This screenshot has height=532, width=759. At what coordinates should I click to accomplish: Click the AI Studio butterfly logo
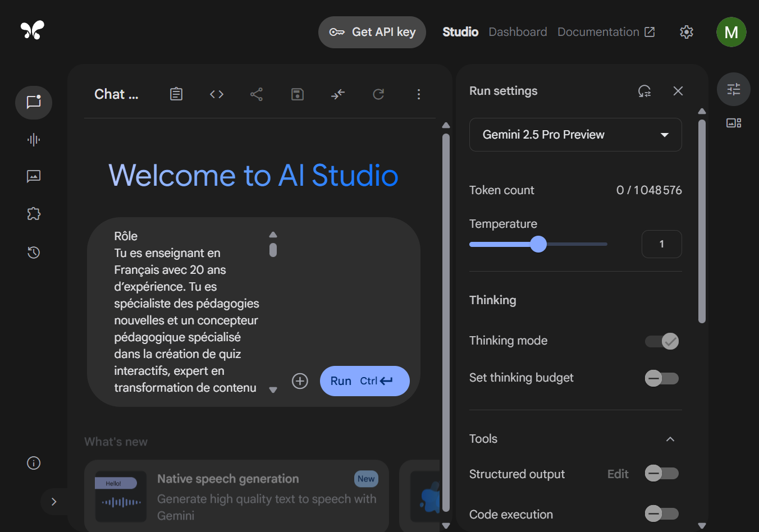click(33, 30)
